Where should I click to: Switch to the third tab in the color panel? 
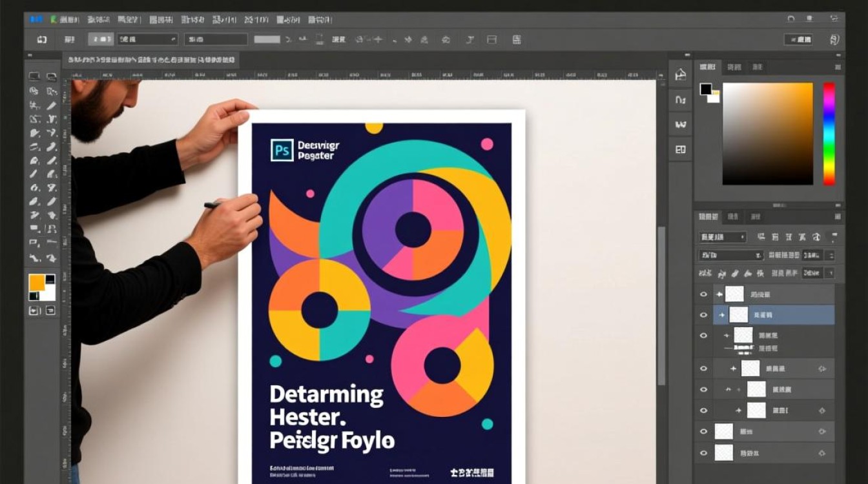[757, 67]
